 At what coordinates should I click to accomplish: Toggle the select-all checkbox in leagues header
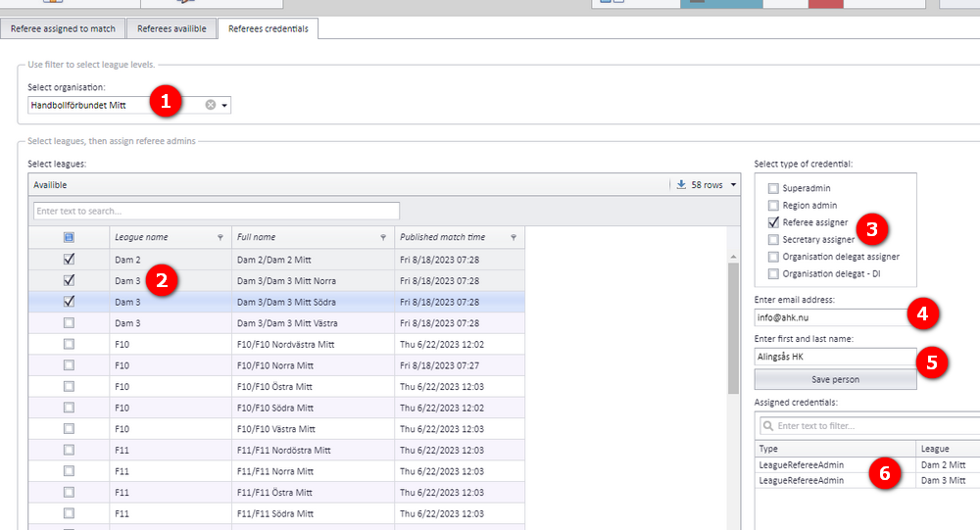[x=69, y=237]
